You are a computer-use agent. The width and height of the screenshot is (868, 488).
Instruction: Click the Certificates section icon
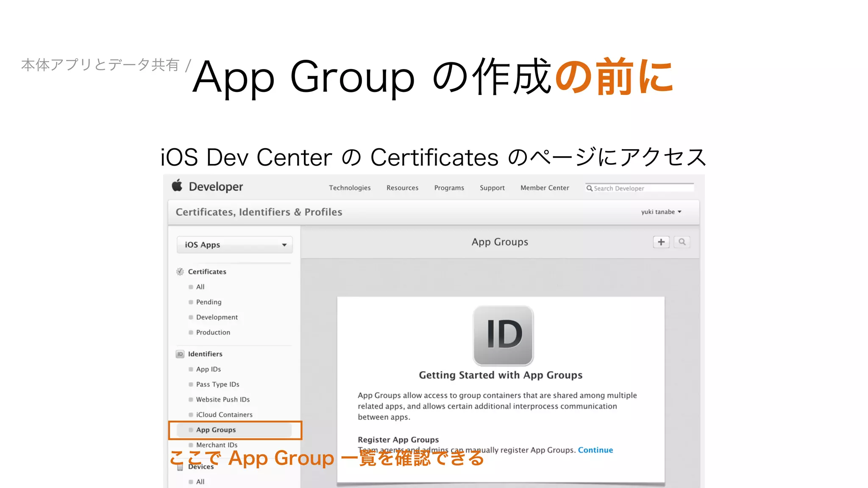tap(180, 272)
